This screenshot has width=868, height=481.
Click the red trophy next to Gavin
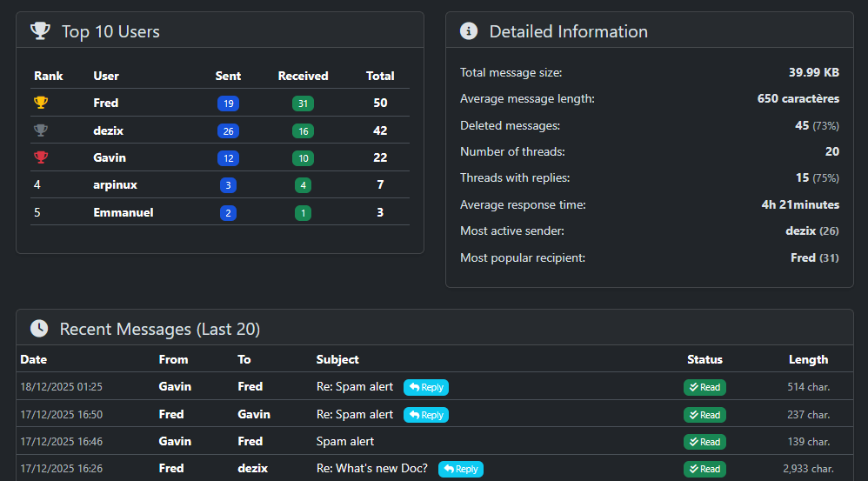[41, 157]
